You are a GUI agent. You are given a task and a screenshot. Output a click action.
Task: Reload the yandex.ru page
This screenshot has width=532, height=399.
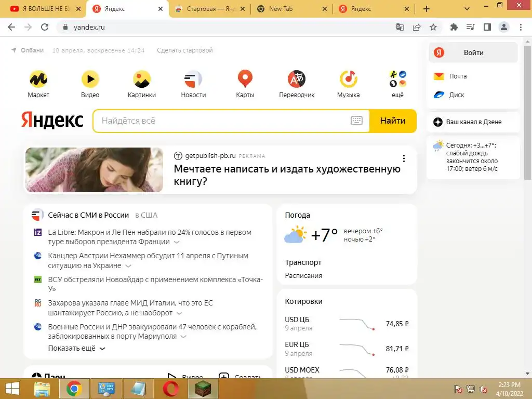point(45,27)
